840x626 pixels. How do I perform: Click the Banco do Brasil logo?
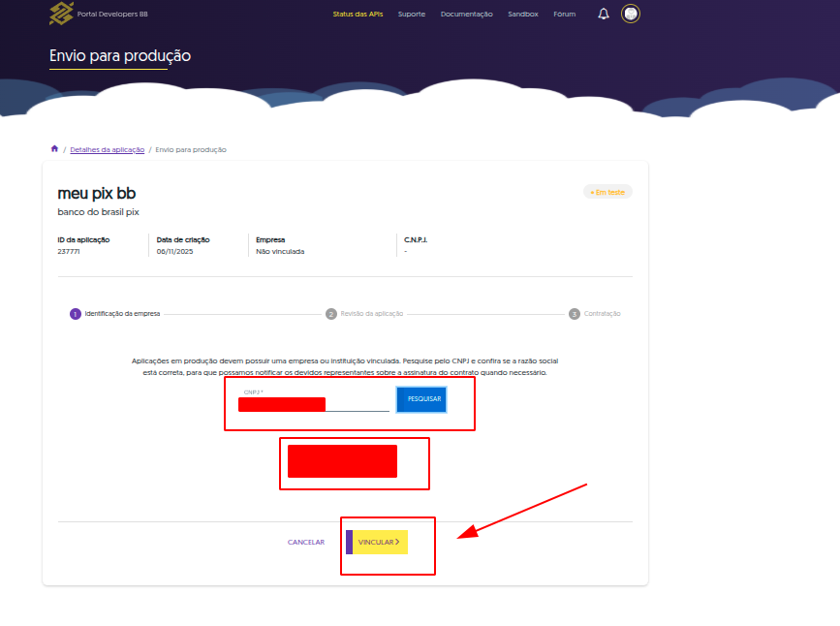(61, 14)
